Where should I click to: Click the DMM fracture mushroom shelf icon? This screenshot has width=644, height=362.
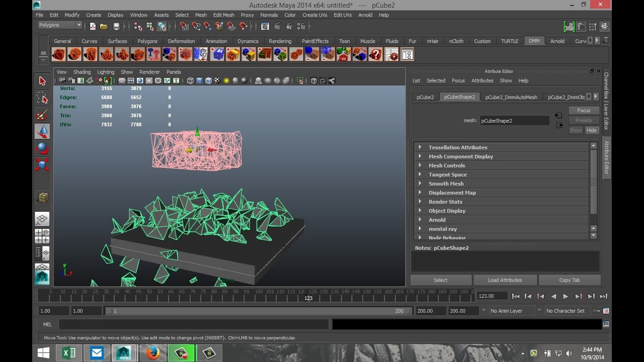pyautogui.click(x=153, y=54)
